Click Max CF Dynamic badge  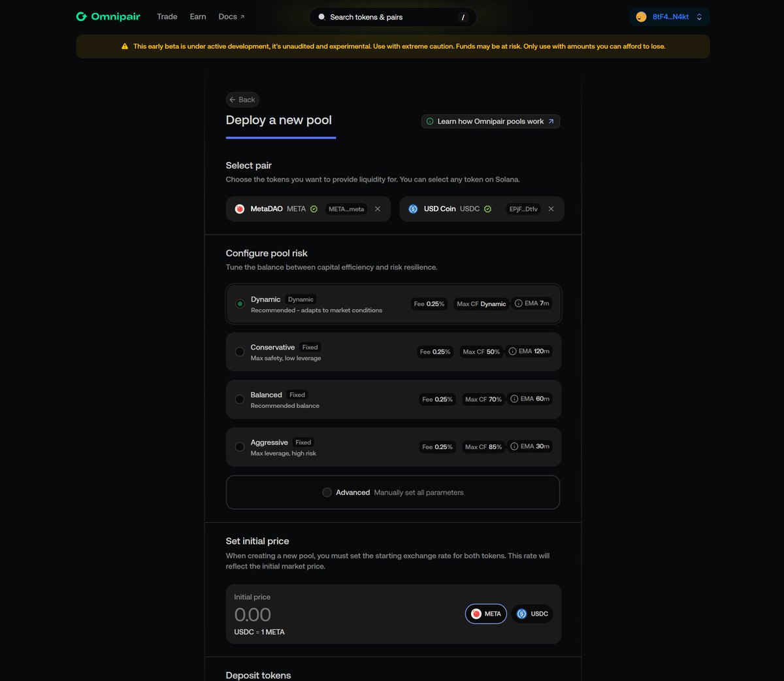point(482,304)
